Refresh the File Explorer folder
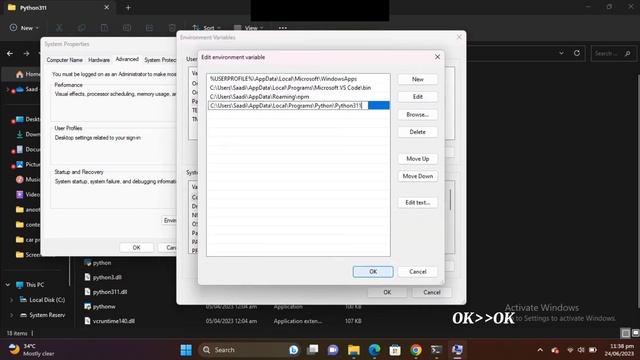 pos(577,53)
